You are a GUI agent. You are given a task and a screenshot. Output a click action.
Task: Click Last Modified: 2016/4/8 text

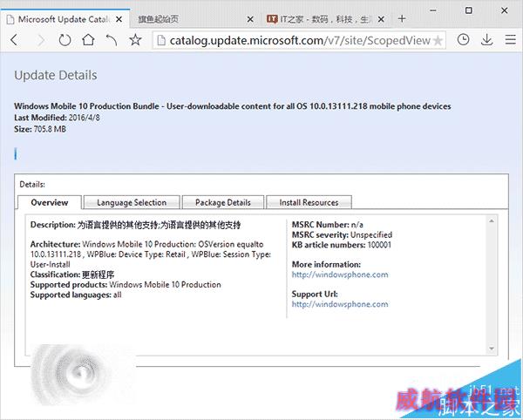(57, 118)
